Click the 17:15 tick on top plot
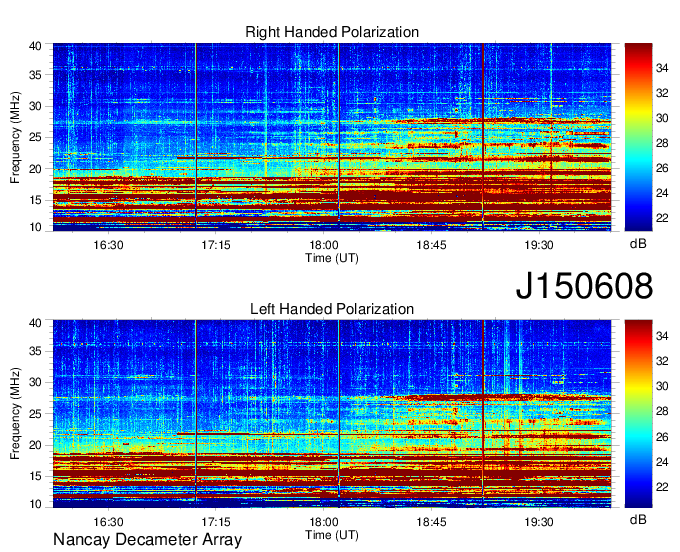 (216, 245)
